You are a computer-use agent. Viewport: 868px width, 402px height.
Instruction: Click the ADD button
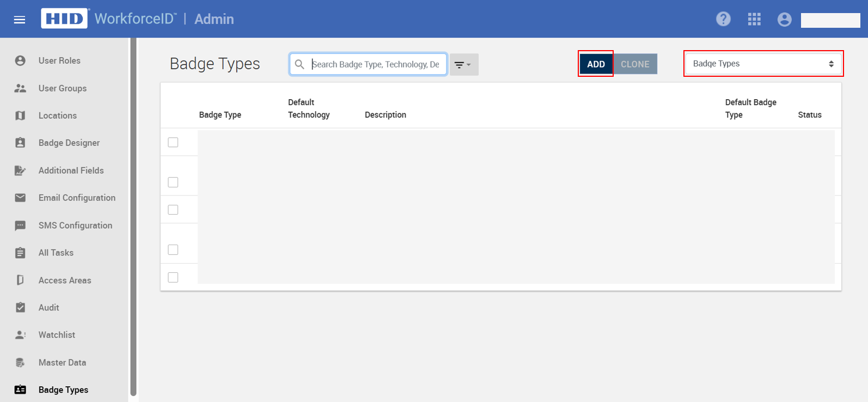point(596,64)
